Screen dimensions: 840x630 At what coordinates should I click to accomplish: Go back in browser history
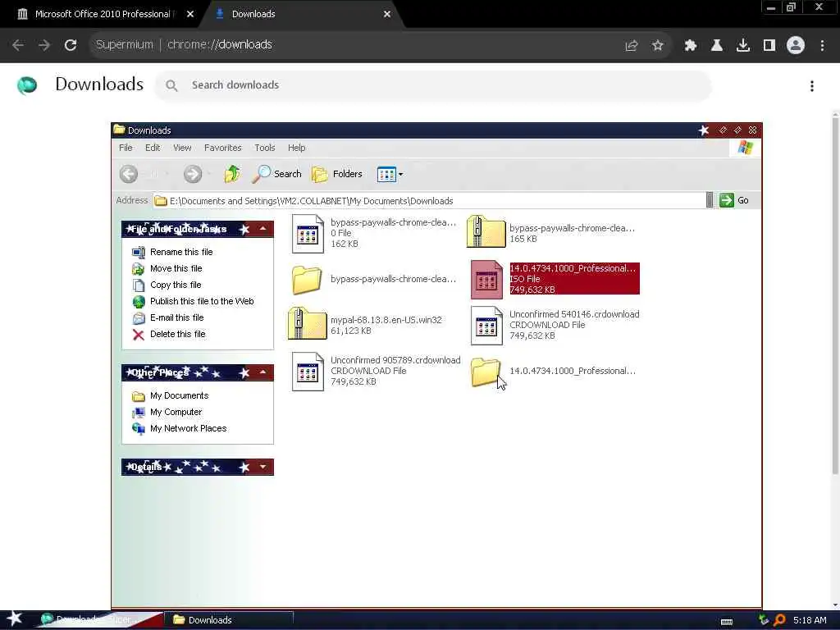click(18, 45)
